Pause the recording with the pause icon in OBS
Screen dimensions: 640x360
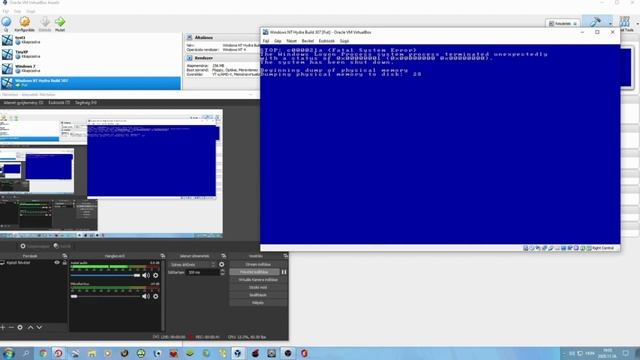click(x=284, y=272)
